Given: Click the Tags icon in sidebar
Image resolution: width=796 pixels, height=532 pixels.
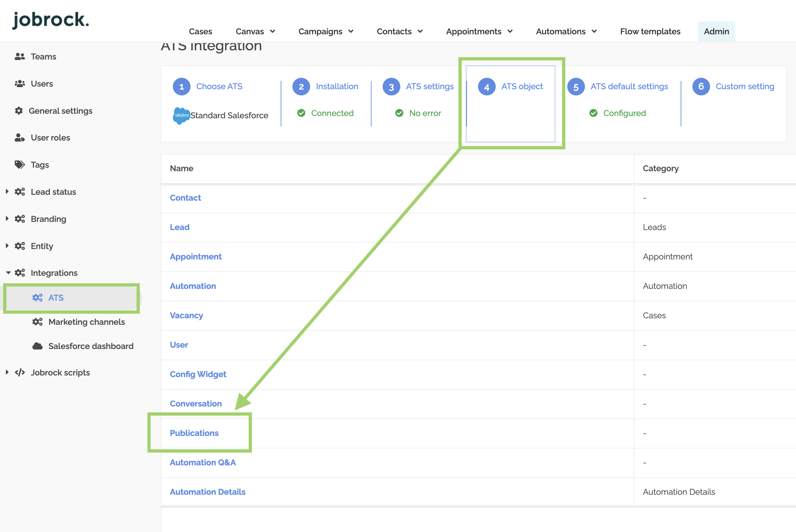Looking at the screenshot, I should (x=20, y=165).
